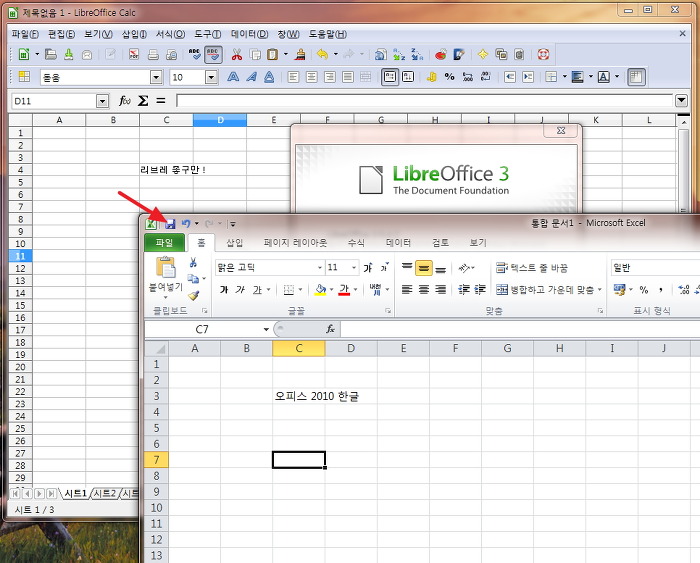Click the Print icon in LibreOffice toolbar

click(153, 54)
